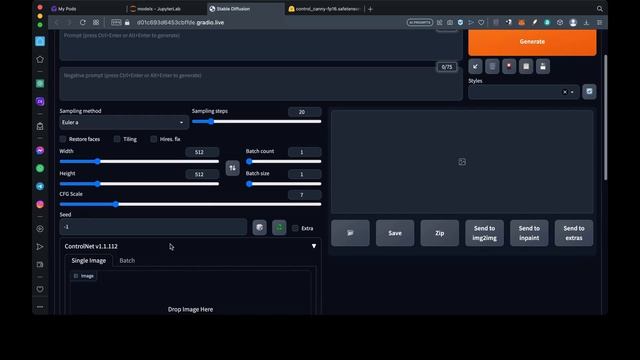Click the CFG Scale number field showing 7
640x360 pixels.
click(304, 195)
